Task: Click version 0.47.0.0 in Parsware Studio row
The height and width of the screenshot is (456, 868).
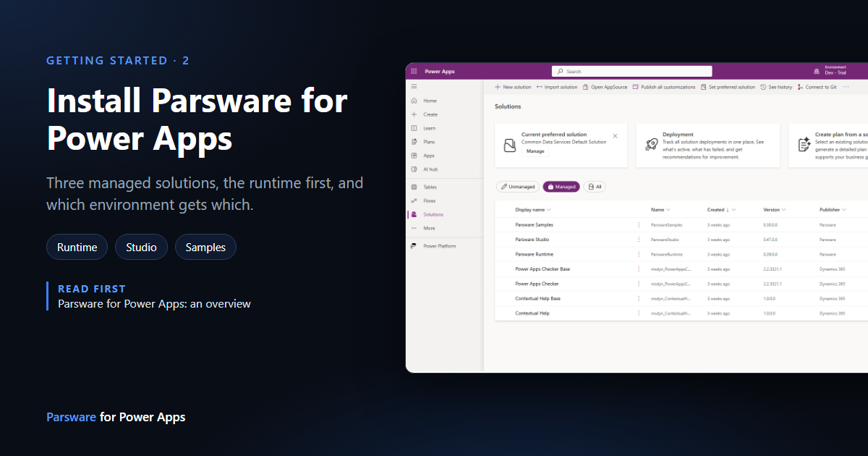Action: point(770,240)
